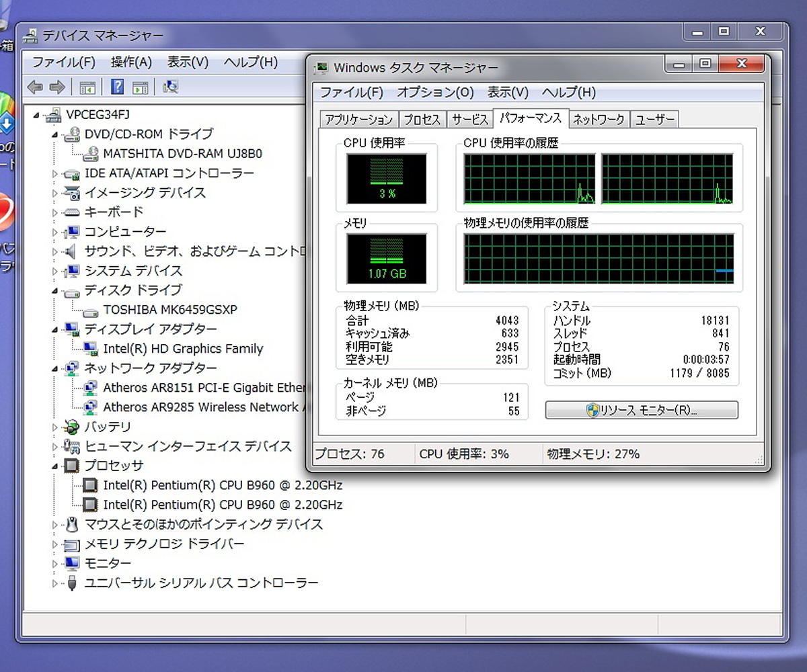Collapse the ディスプレイ アダプター node

55,330
